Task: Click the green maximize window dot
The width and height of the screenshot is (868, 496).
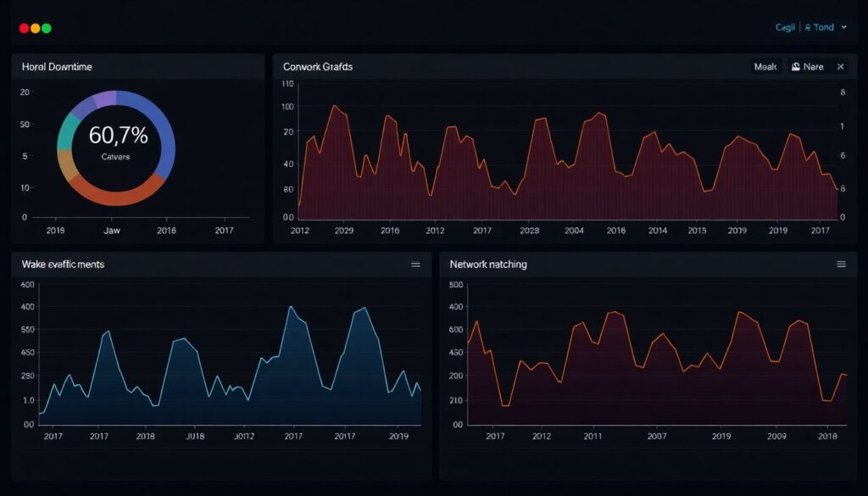Action: coord(47,28)
